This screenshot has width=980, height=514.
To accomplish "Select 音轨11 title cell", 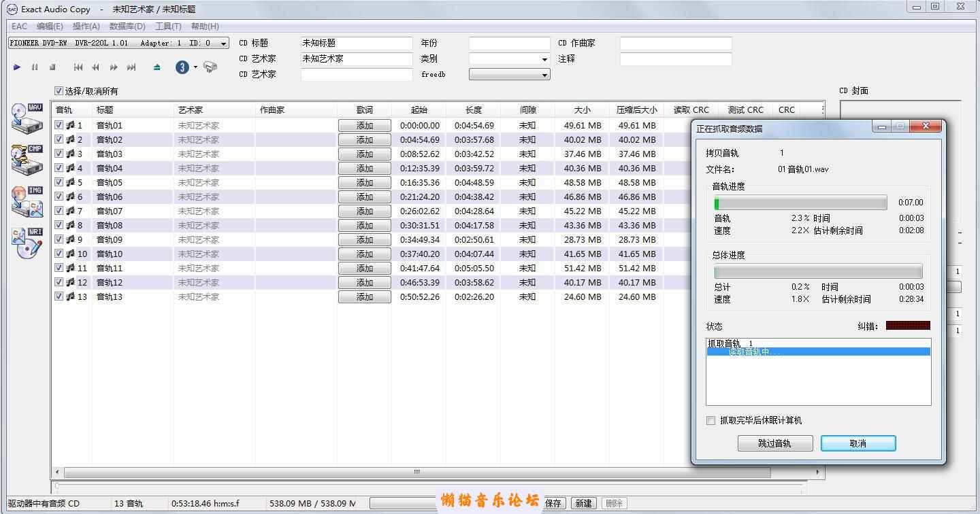I will 110,269.
